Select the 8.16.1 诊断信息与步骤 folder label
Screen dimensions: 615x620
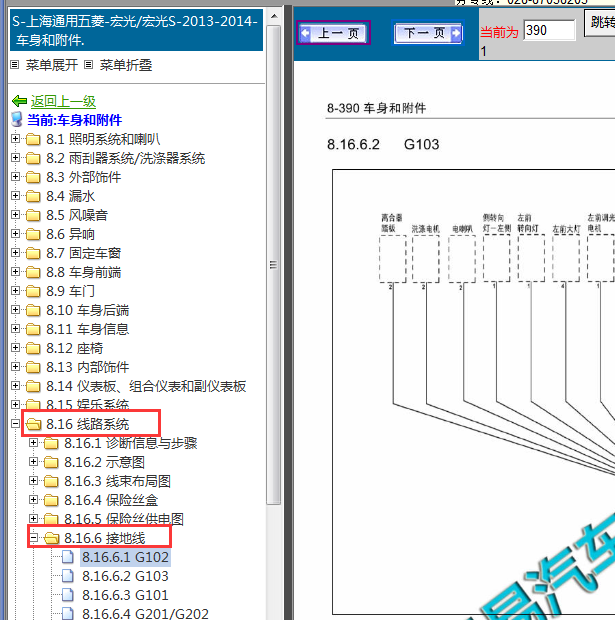click(131, 443)
